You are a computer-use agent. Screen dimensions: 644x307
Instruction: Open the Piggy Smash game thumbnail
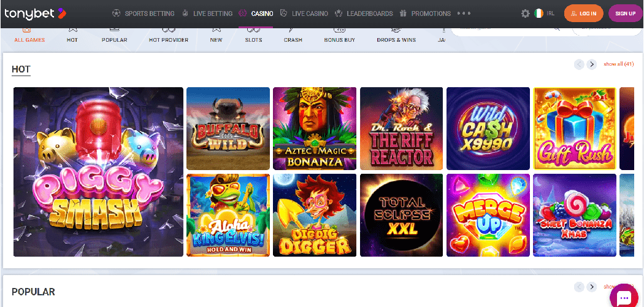tap(98, 172)
